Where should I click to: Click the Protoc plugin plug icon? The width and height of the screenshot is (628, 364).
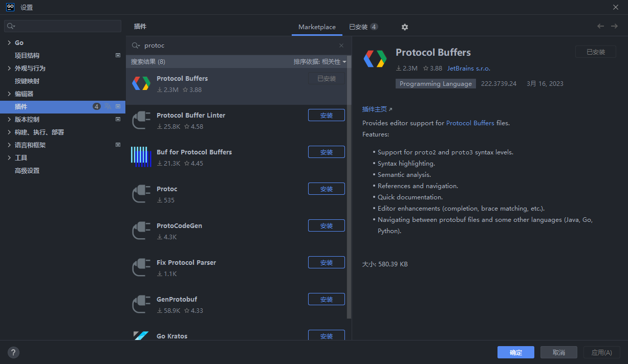[141, 194]
